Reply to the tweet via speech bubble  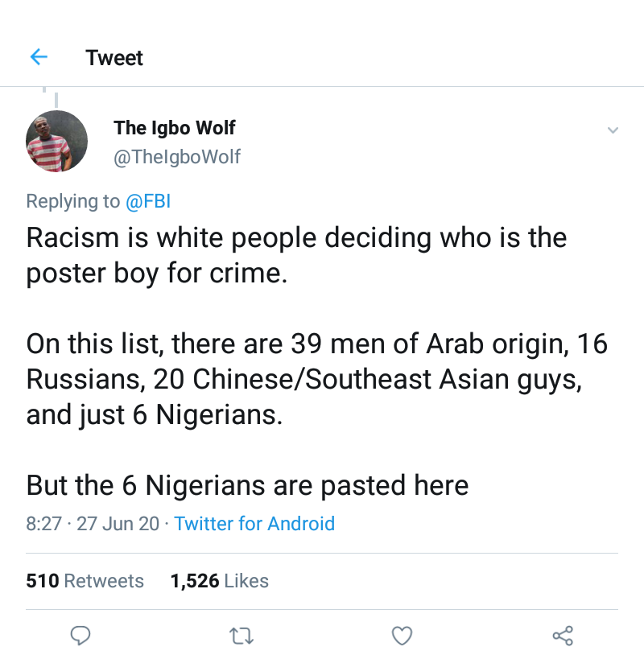[x=80, y=636]
